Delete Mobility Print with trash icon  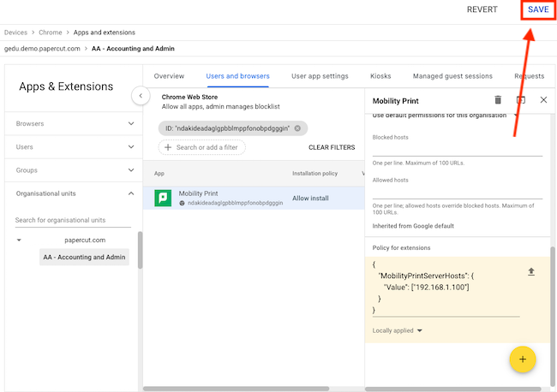point(498,100)
